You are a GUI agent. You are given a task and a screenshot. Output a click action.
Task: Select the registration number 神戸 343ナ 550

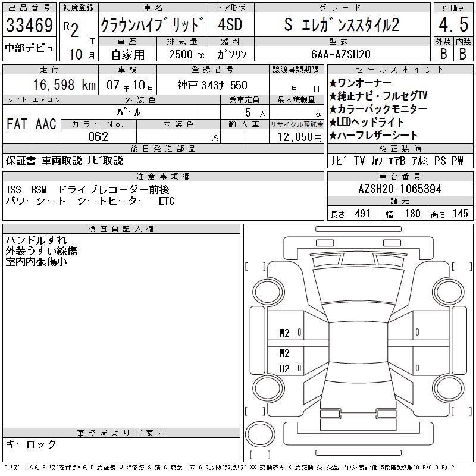pyautogui.click(x=212, y=85)
